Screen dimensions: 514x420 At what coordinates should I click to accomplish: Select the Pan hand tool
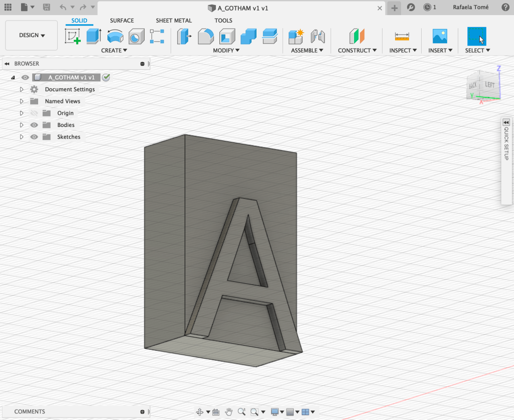(229, 411)
